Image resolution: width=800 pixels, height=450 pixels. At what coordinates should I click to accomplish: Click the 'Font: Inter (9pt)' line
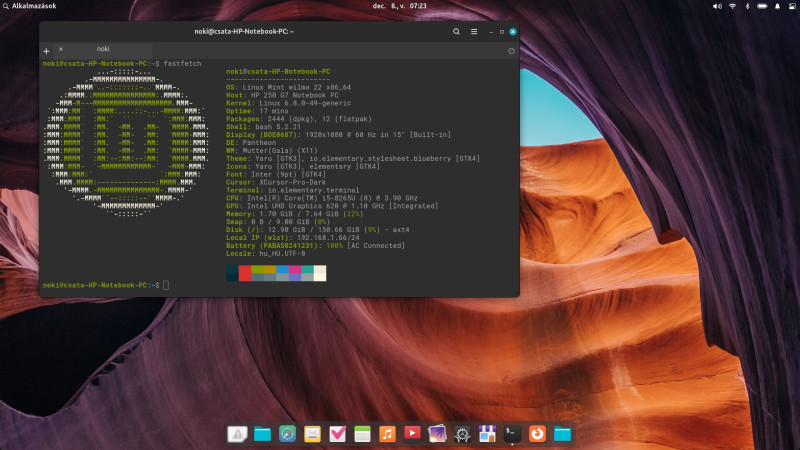point(276,174)
